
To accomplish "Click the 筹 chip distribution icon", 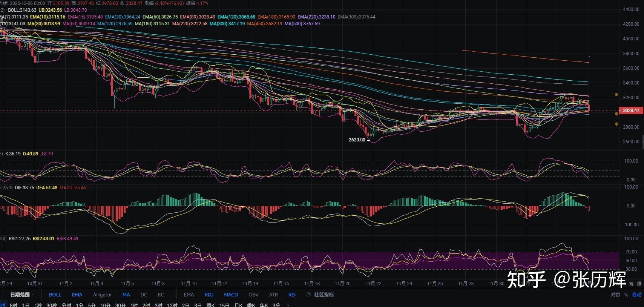I will [631, 284].
